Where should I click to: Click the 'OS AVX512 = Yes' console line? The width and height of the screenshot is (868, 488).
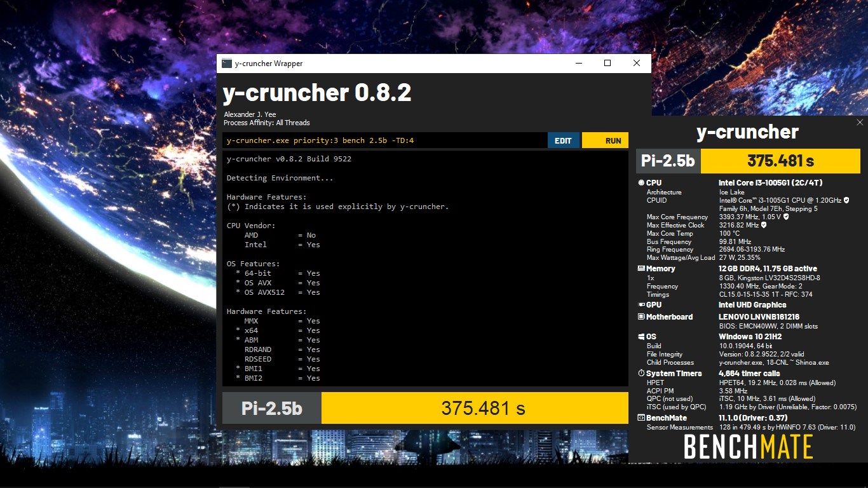(x=278, y=292)
